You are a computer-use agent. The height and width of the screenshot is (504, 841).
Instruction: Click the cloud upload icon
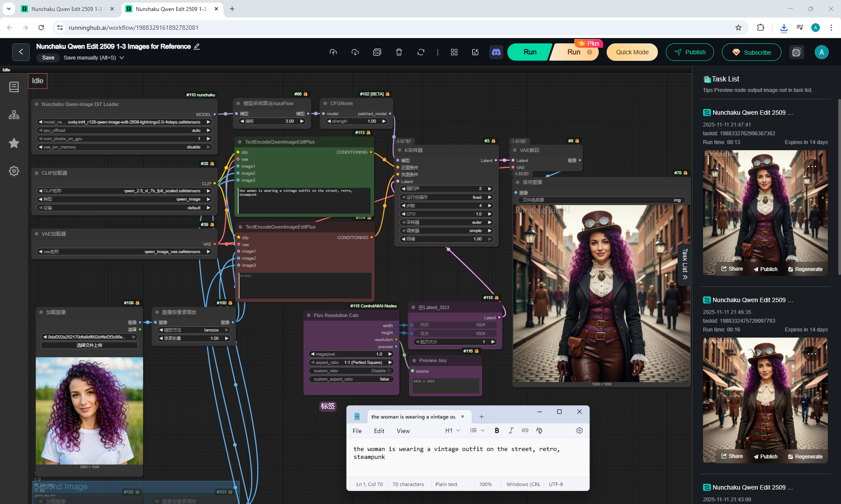coord(333,52)
